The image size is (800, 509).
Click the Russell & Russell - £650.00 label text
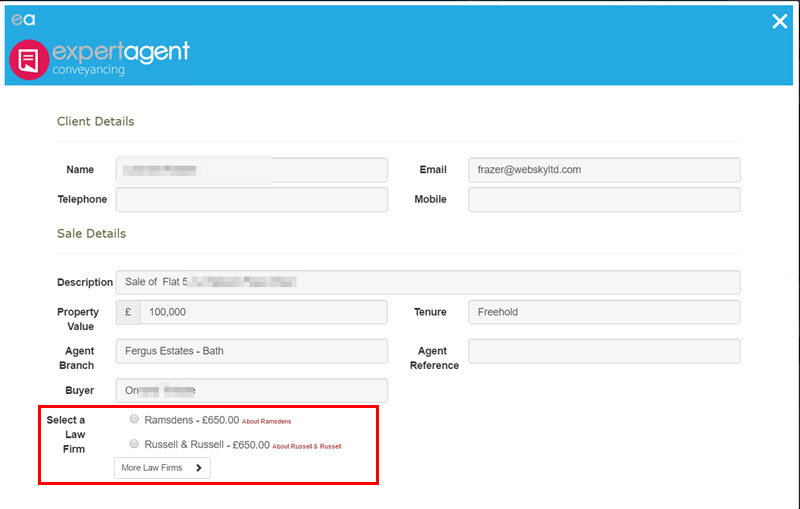(x=207, y=444)
